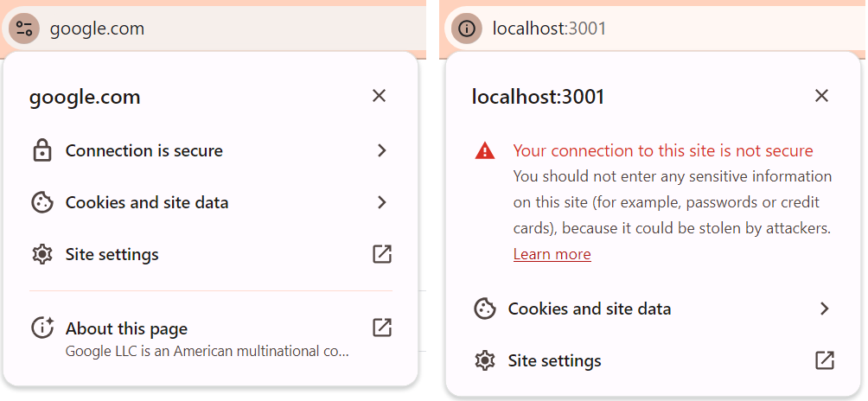Open Site settings for google.com
The height and width of the screenshot is (401, 868).
[x=210, y=254]
